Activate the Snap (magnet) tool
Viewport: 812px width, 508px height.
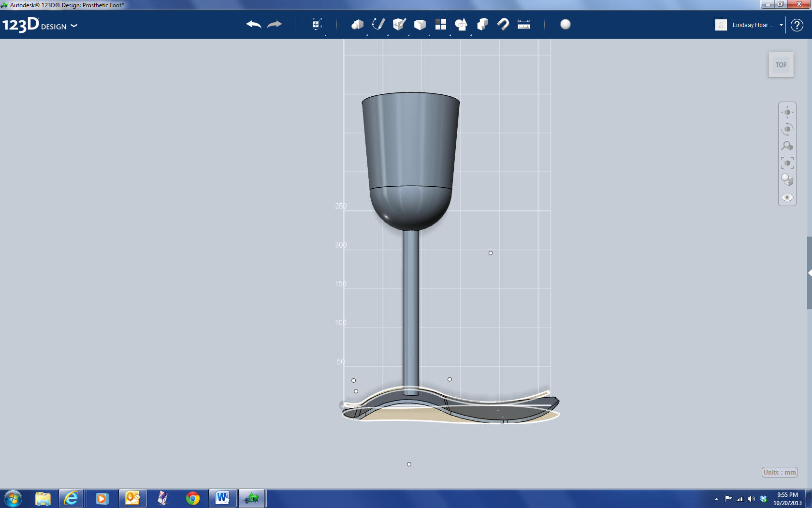pyautogui.click(x=503, y=24)
